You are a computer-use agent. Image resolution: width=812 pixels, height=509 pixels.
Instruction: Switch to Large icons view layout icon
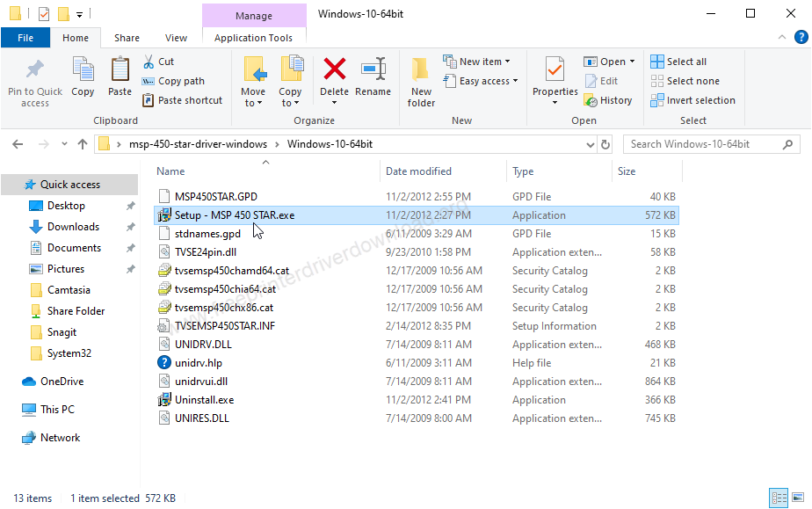[798, 498]
